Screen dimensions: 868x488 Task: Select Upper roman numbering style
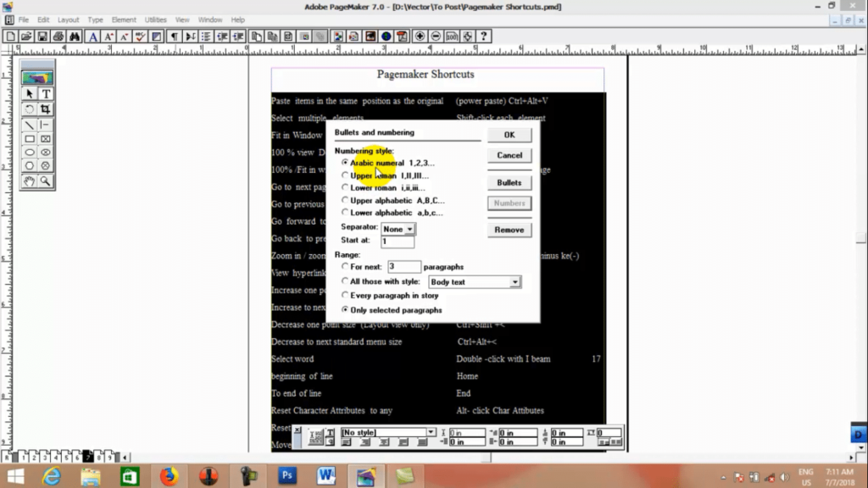[385, 175]
